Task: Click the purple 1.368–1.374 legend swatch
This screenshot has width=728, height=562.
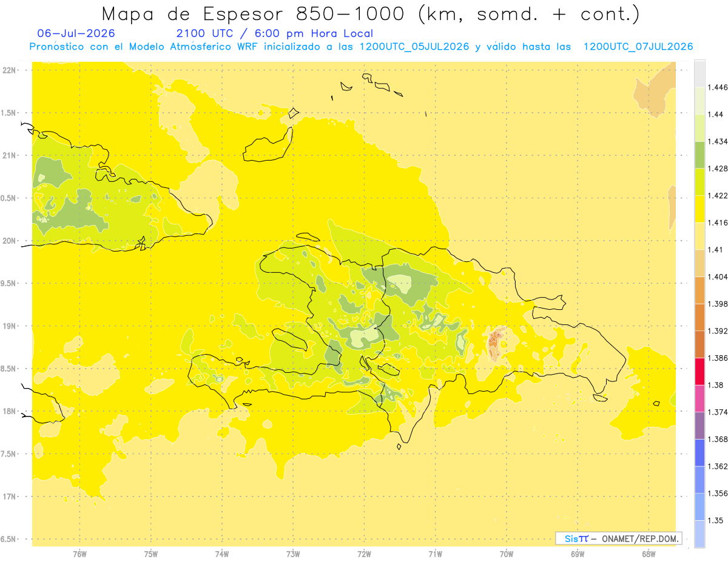Action: tap(699, 426)
